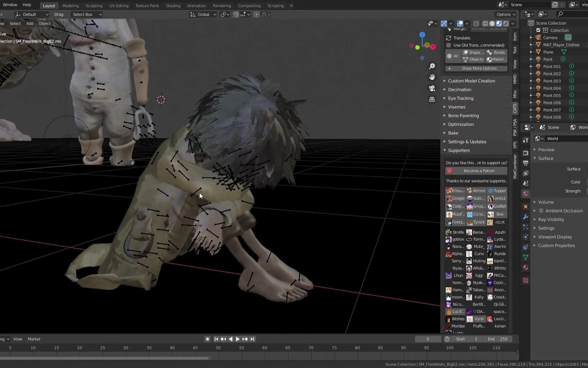The width and height of the screenshot is (588, 368).
Task: Toggle auto keying record button
Action: point(207,339)
